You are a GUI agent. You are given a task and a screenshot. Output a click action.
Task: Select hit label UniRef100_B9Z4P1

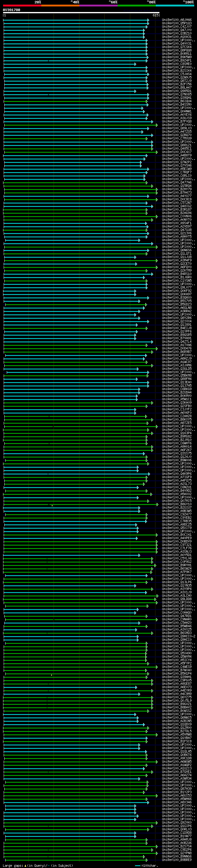177,60
